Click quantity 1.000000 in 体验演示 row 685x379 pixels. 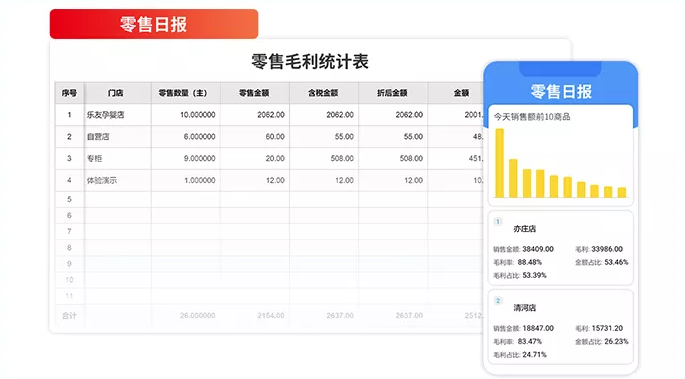click(199, 180)
